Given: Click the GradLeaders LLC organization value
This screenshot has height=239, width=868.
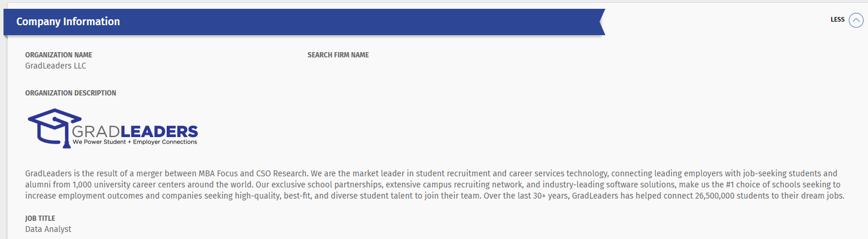Looking at the screenshot, I should pyautogui.click(x=56, y=66).
